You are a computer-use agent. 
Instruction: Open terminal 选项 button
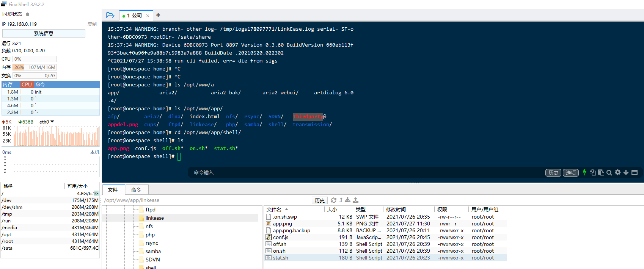570,173
